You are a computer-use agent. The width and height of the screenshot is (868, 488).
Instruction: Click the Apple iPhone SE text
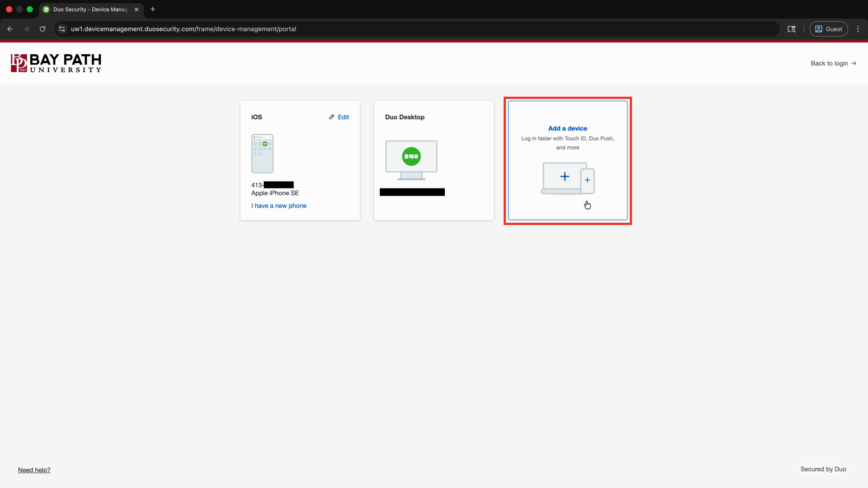[x=275, y=193]
